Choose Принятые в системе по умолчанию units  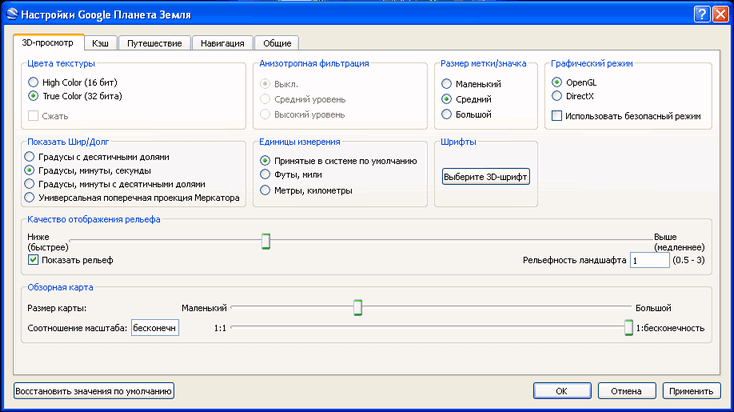pos(338,161)
